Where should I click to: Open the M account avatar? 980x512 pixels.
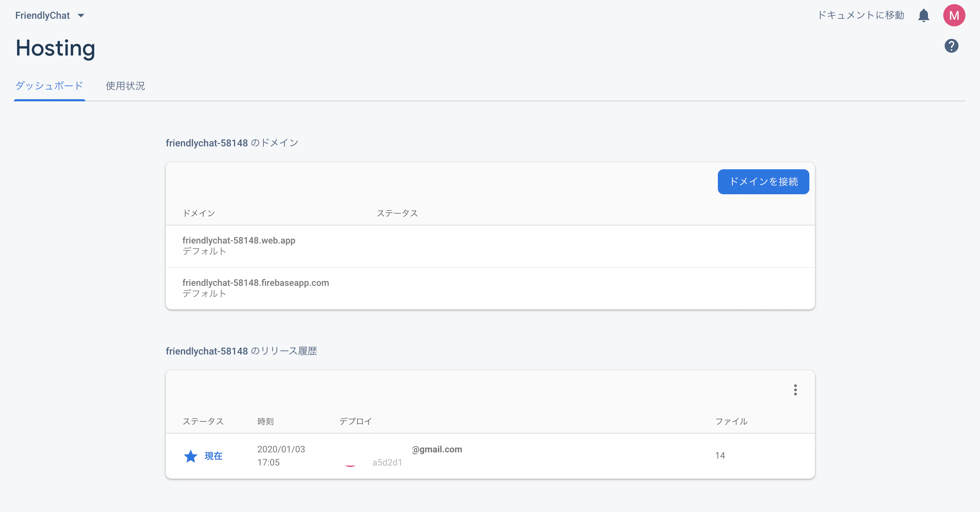(x=954, y=16)
